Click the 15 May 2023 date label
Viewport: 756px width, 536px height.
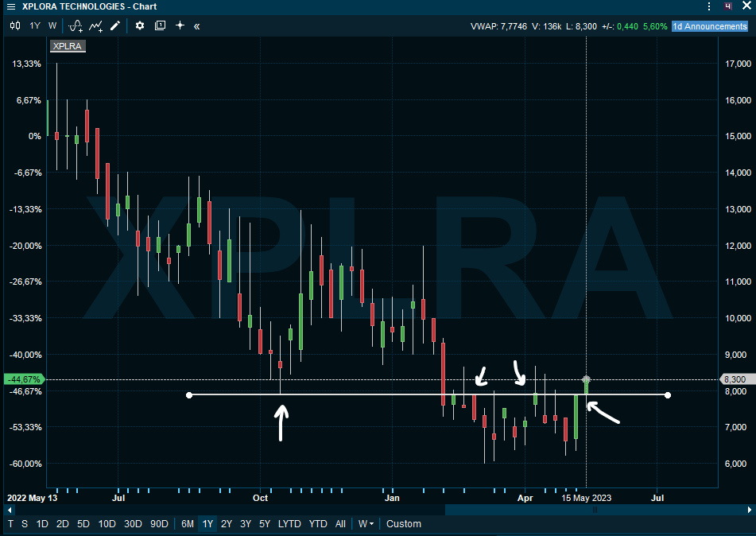point(587,498)
